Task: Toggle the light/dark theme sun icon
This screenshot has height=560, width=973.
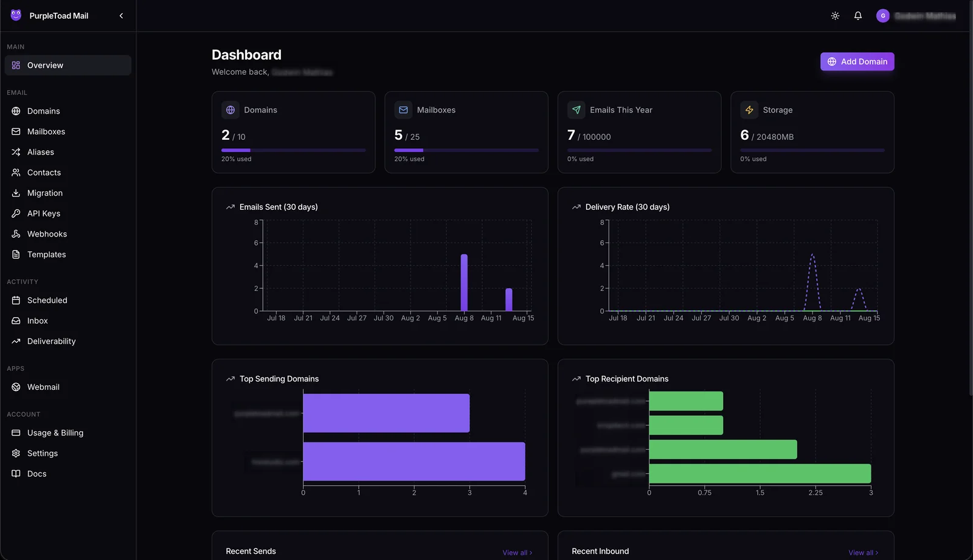Action: (x=835, y=16)
